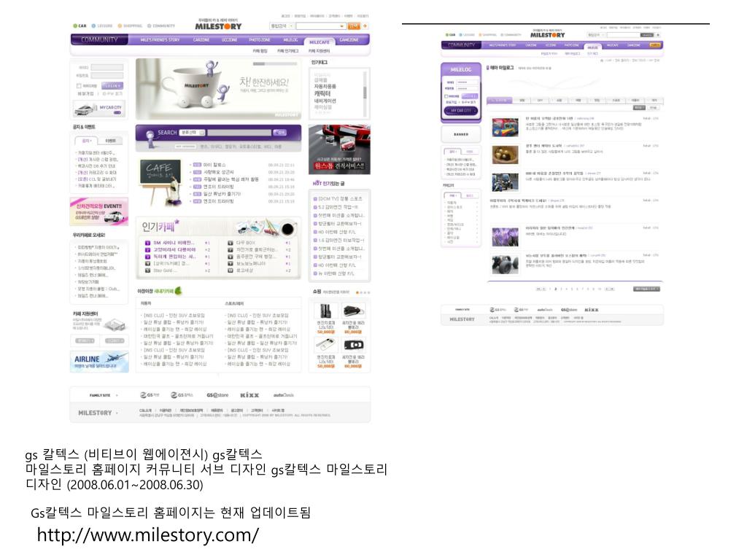Image resolution: width=747 pixels, height=560 pixels.
Task: Click the purple mascot beside SEARCH bar
Action: 150,139
